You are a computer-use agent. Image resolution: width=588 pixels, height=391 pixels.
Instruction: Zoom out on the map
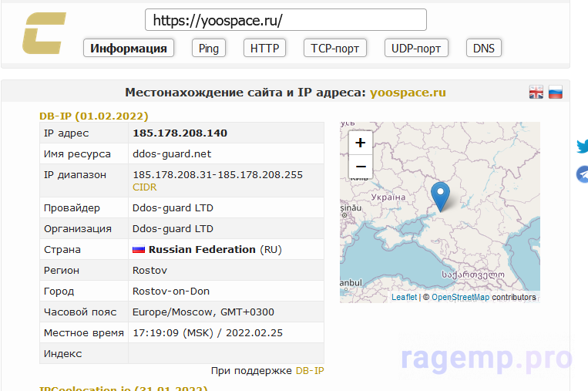(361, 167)
